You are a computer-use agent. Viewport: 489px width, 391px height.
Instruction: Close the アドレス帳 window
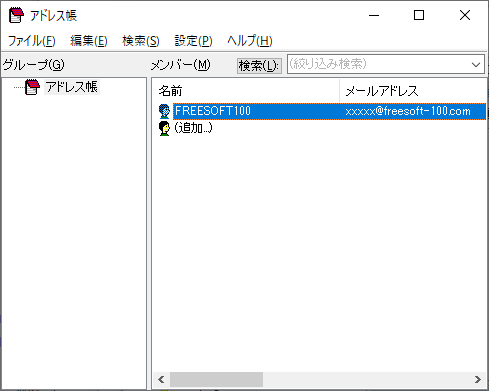tap(465, 15)
